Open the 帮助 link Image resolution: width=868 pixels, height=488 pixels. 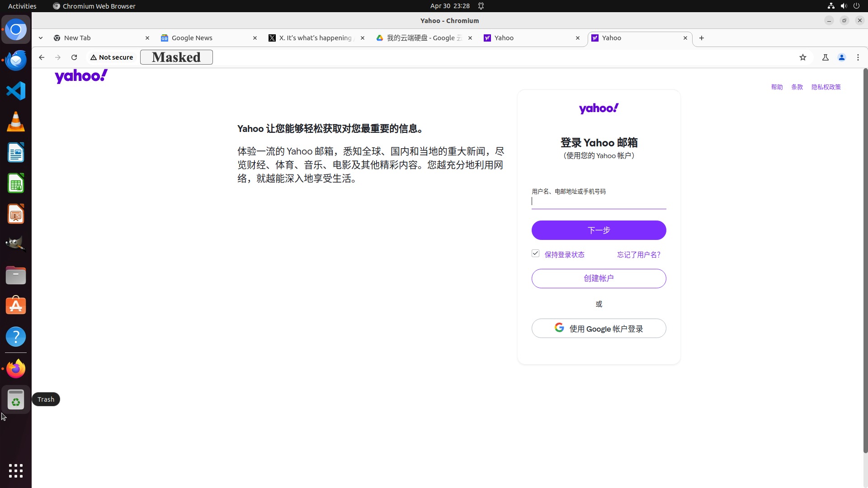point(777,87)
